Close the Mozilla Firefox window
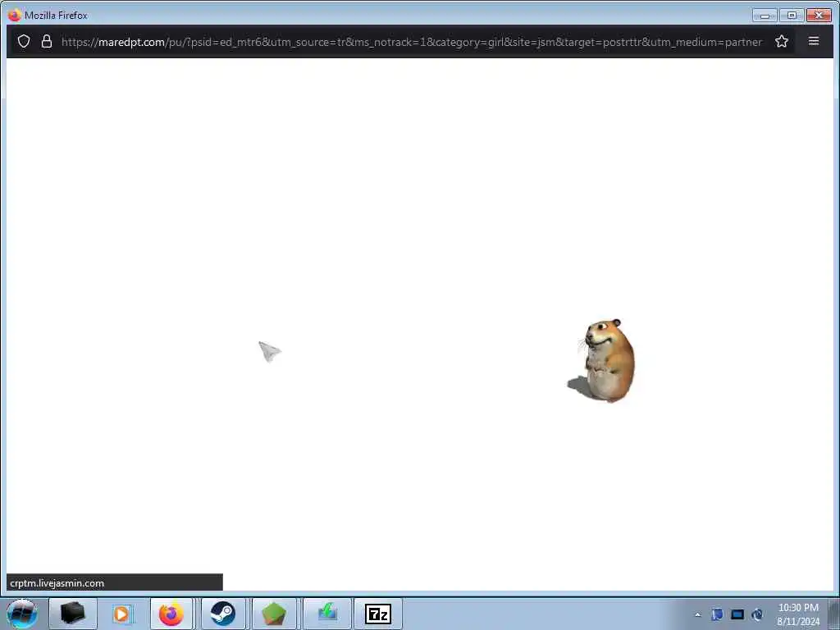This screenshot has width=840, height=630. tap(819, 16)
